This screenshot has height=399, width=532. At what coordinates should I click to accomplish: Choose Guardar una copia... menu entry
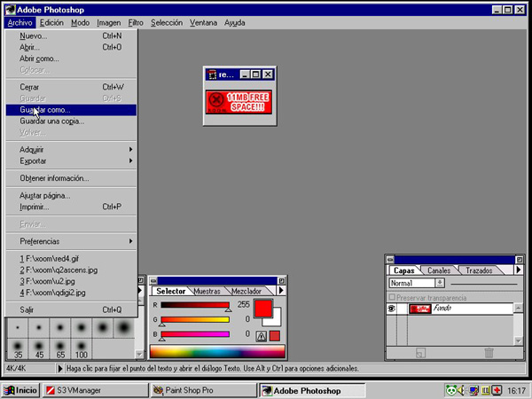(71, 121)
